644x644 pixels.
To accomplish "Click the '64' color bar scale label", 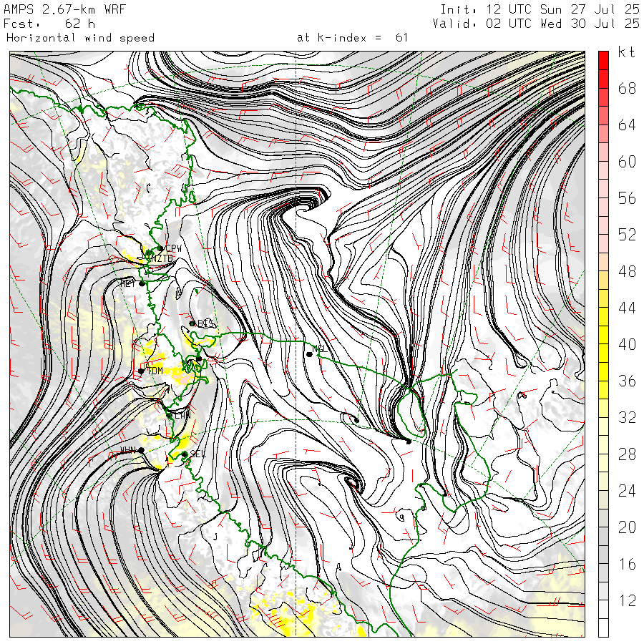I will pyautogui.click(x=627, y=125).
